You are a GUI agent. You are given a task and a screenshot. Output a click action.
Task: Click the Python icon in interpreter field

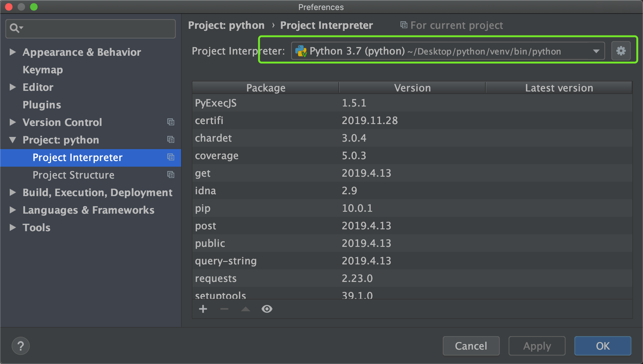301,51
